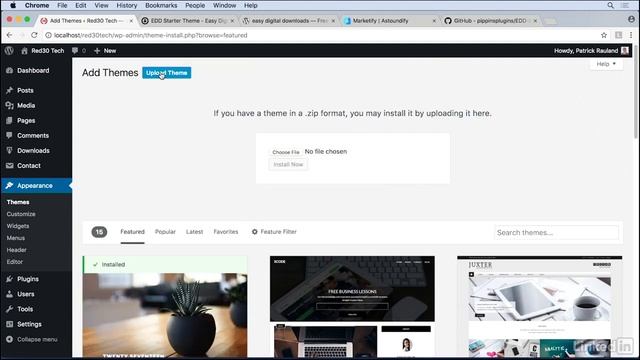This screenshot has width=640, height=360.
Task: Click the Install Now button
Action: (x=288, y=164)
